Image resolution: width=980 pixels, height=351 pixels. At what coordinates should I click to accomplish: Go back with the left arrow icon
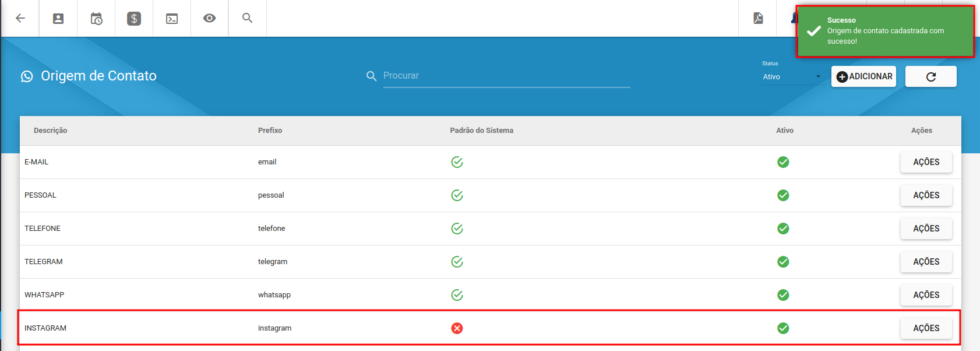click(x=20, y=18)
